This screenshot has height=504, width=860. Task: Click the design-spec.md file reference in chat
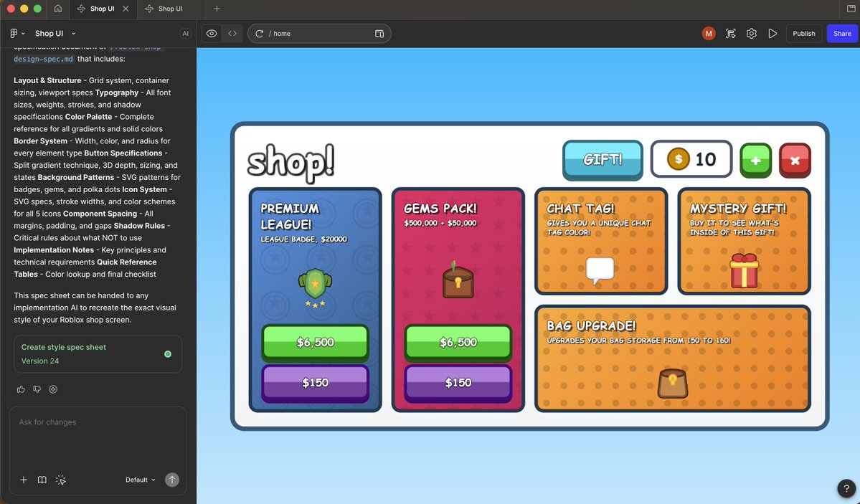43,60
